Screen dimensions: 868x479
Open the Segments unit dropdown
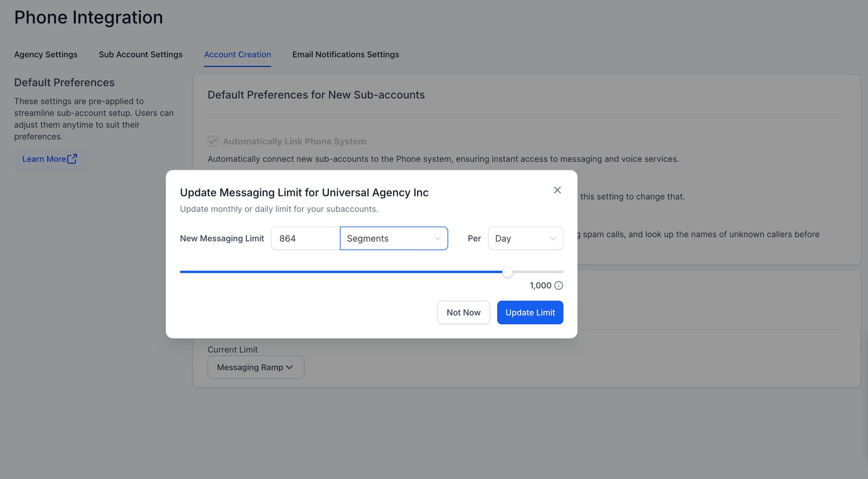(394, 238)
